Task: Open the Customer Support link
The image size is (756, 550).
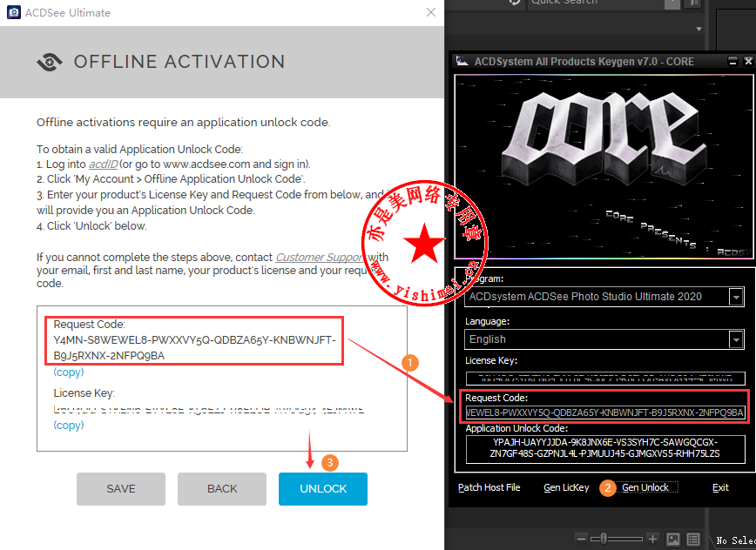Action: [321, 258]
